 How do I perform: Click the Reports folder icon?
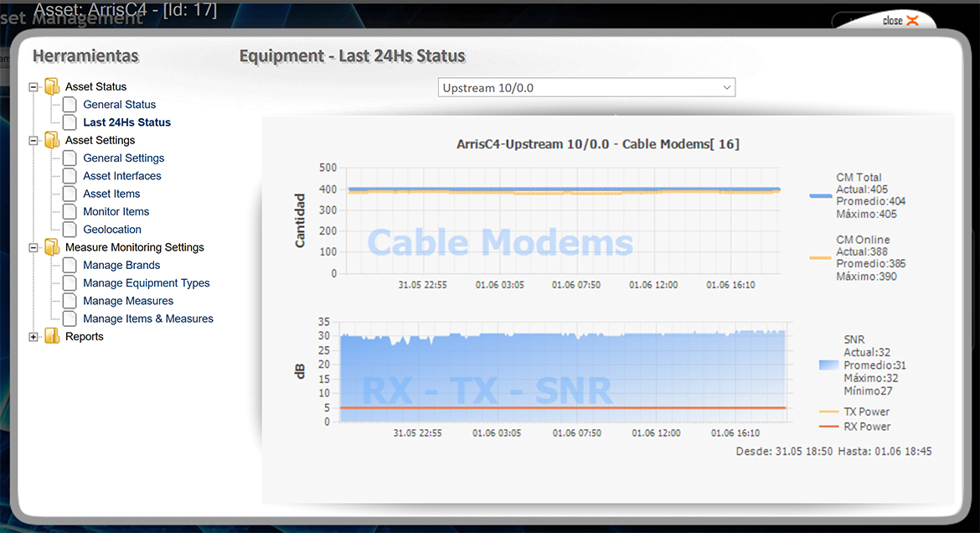(52, 336)
